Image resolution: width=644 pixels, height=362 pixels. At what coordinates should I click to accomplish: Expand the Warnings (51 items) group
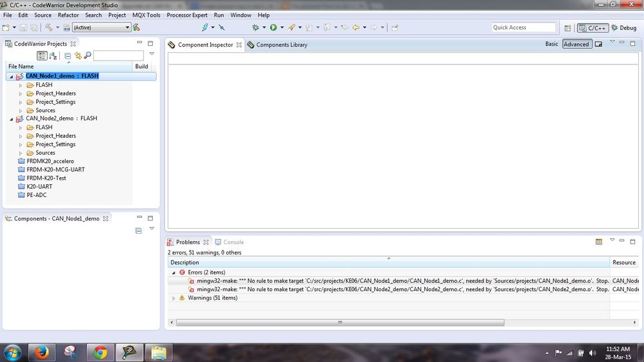click(173, 298)
